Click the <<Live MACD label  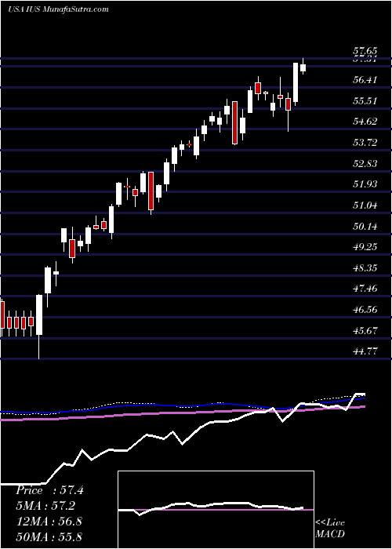(x=330, y=529)
